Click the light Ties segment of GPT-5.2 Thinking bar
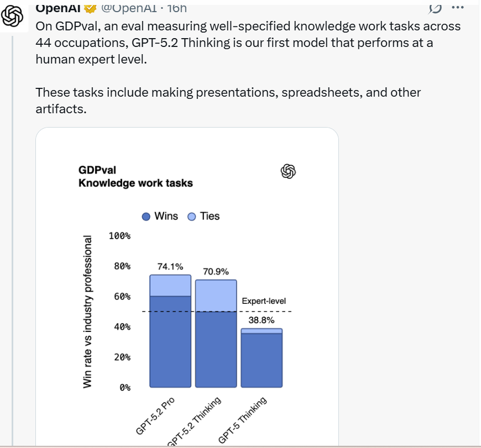The height and width of the screenshot is (448, 481). tap(216, 296)
